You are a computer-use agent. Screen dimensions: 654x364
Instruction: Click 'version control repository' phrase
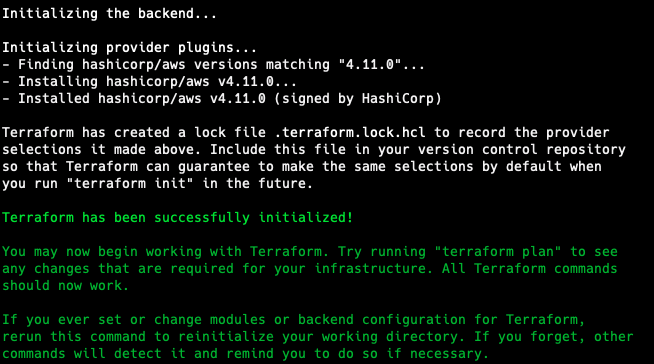click(x=522, y=150)
